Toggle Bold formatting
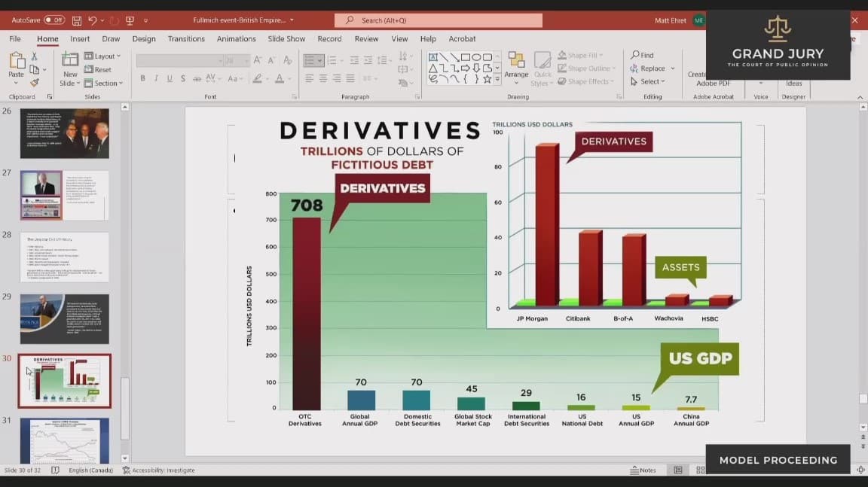Screen dimensions: 868x487 pyautogui.click(x=142, y=78)
